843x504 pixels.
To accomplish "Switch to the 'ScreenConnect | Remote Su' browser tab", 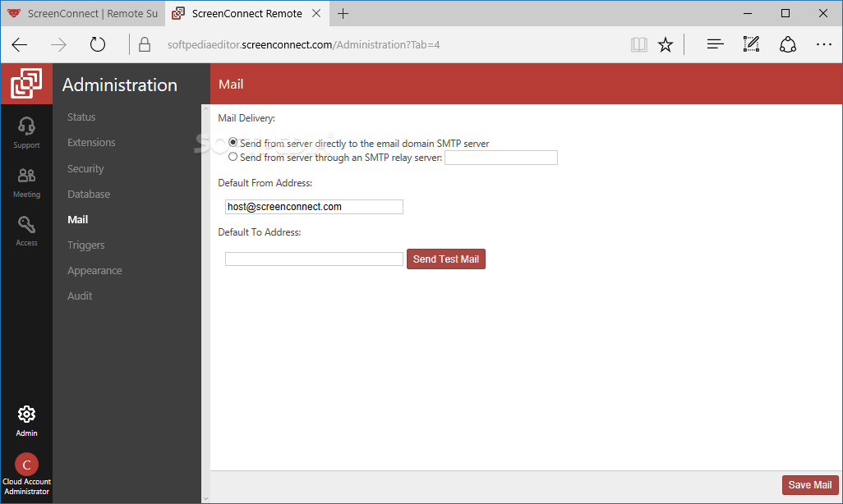I will pos(83,13).
